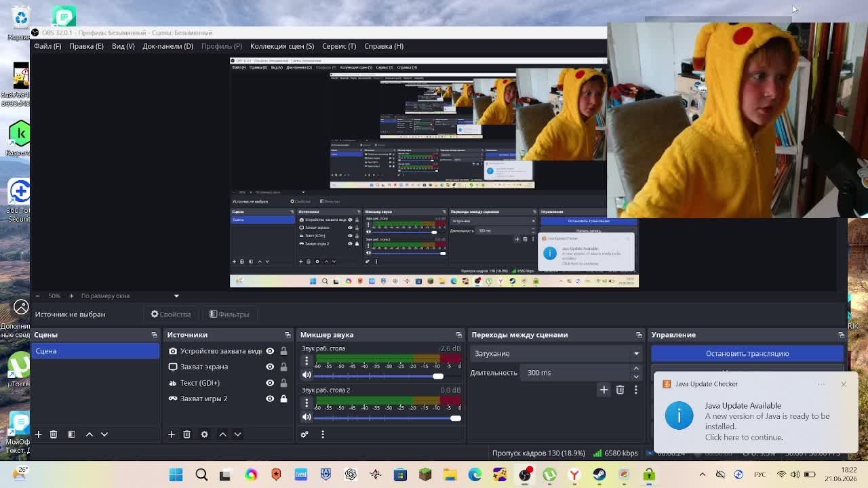This screenshot has height=488, width=868.
Task: Open the Правка (E) menu
Action: click(x=86, y=46)
